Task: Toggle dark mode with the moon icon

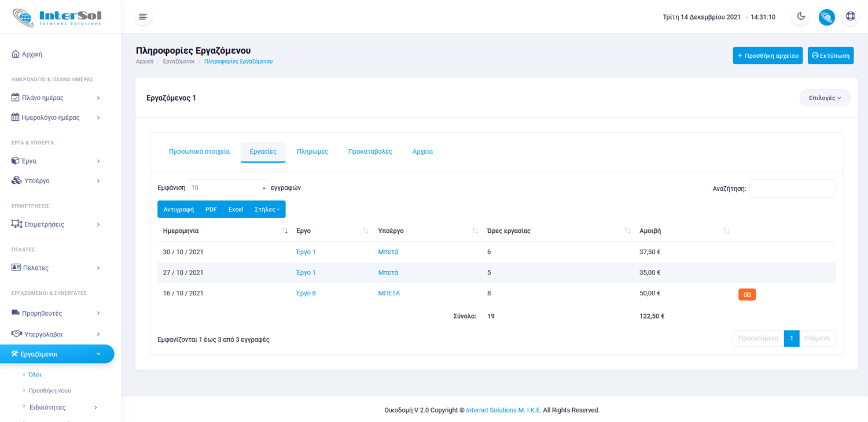Action: click(x=801, y=17)
